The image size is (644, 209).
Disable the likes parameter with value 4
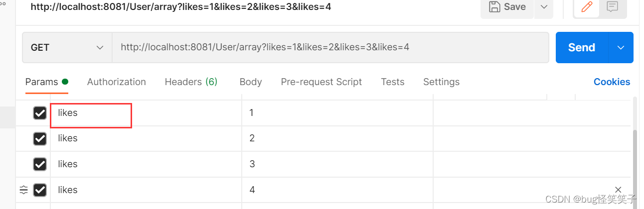[40, 190]
